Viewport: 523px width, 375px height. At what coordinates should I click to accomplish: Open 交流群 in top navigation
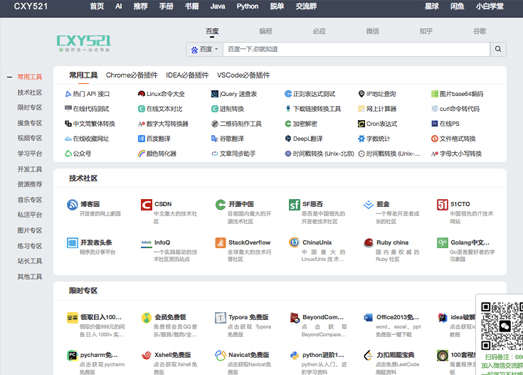(x=306, y=6)
